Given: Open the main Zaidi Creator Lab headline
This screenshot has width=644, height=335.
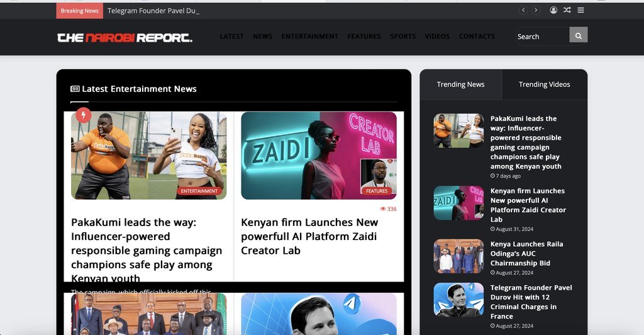Looking at the screenshot, I should (309, 236).
